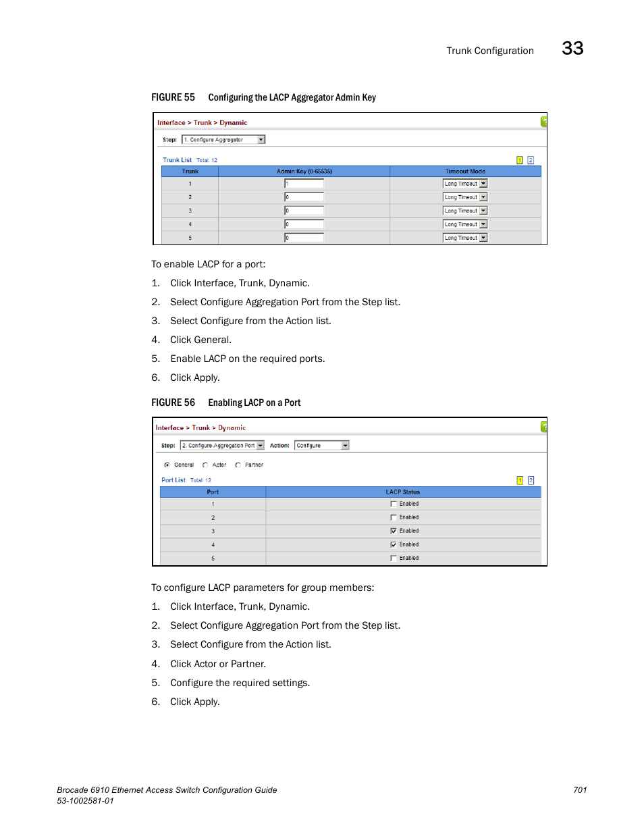Screen dimensions: 644x834
Task: Click the Trunk List heading
Action: coord(178,160)
